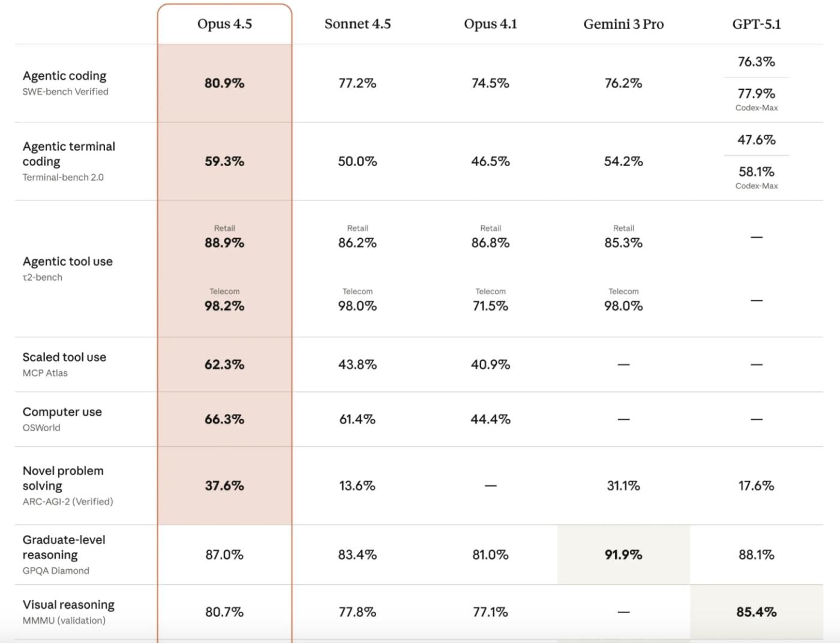The height and width of the screenshot is (643, 840).
Task: Click the Agentic coding row label
Action: click(x=65, y=76)
